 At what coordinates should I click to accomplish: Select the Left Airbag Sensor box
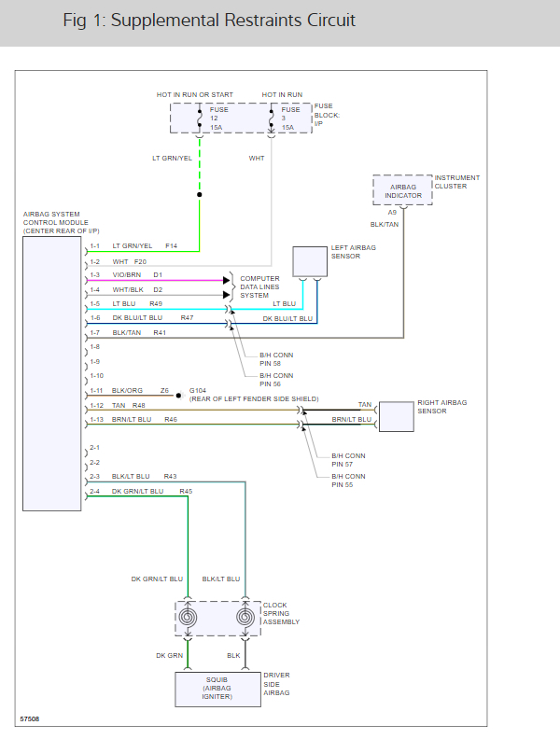point(310,261)
